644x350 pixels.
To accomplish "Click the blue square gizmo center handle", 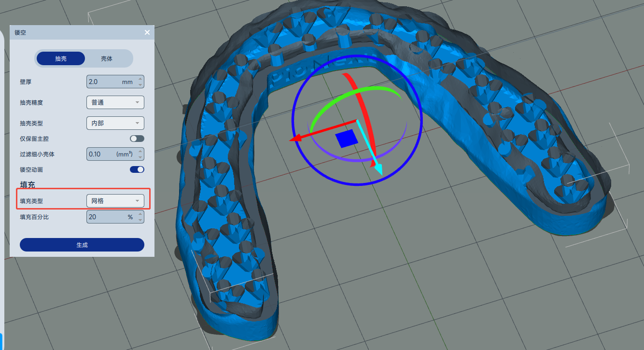I will pyautogui.click(x=347, y=139).
